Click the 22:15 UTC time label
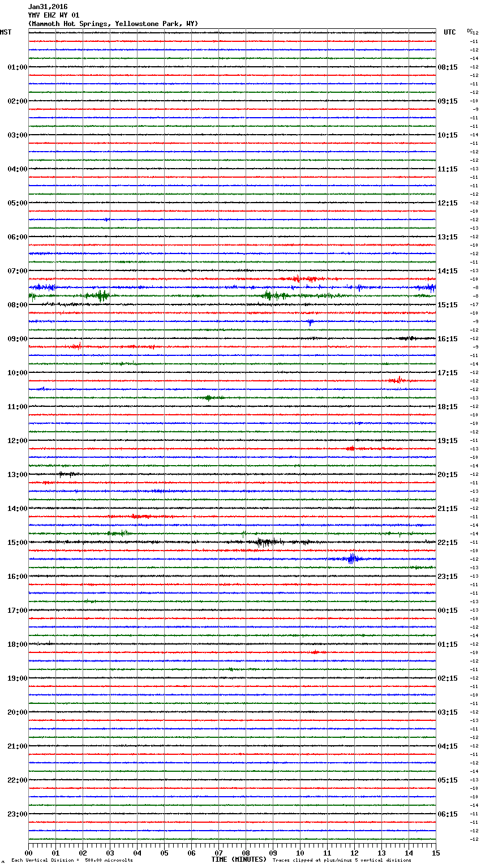The height and width of the screenshot is (868, 481). pyautogui.click(x=448, y=543)
